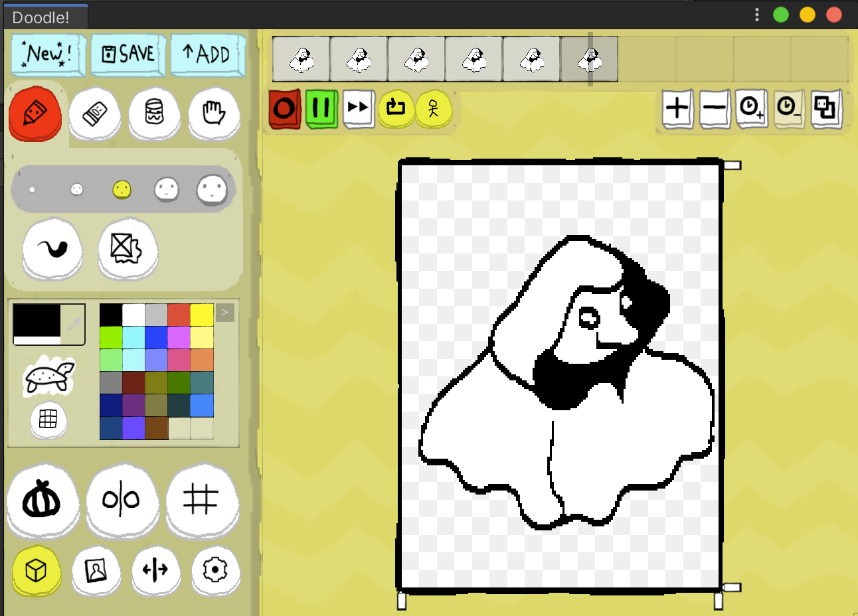Pick the bright yellow color swatch
Screen dimensions: 858x616
click(202, 315)
